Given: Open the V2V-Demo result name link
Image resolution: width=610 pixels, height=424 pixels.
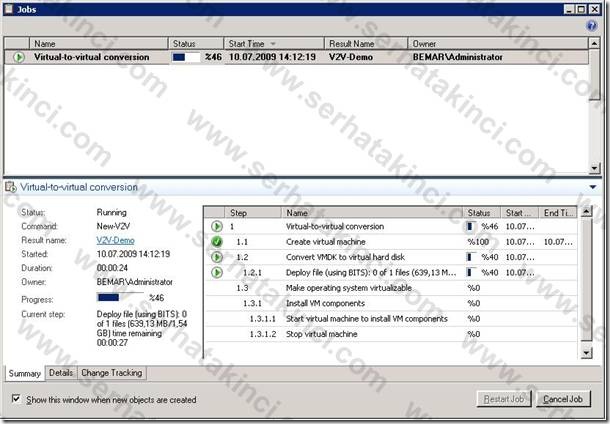Looking at the screenshot, I should (x=115, y=240).
